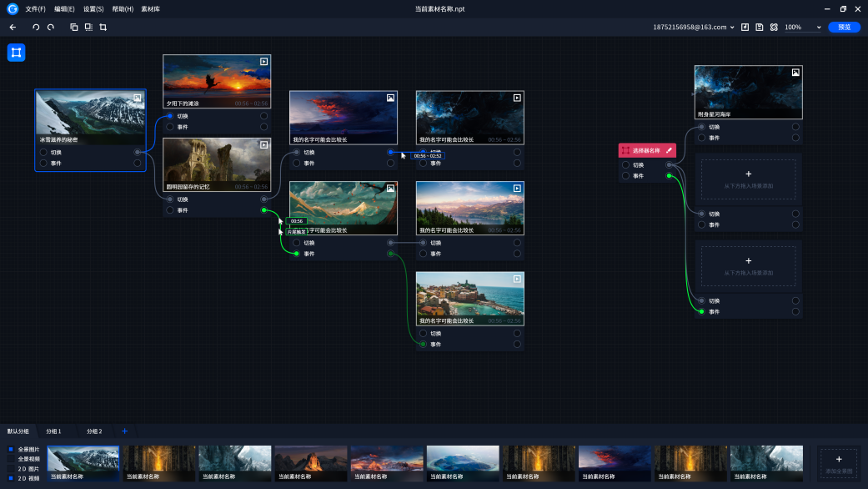The width and height of the screenshot is (868, 489).
Task: Click the redo icon in the toolbar
Action: tap(50, 27)
